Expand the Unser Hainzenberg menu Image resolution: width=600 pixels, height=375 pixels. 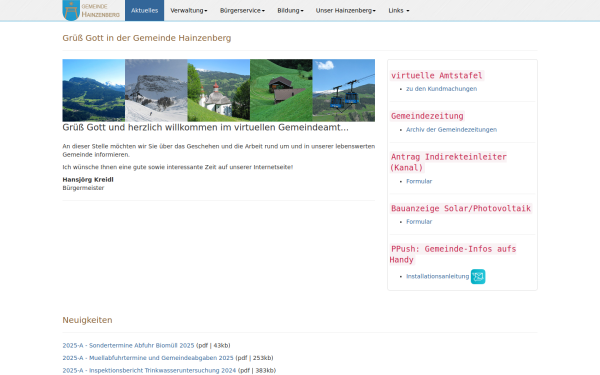point(346,10)
